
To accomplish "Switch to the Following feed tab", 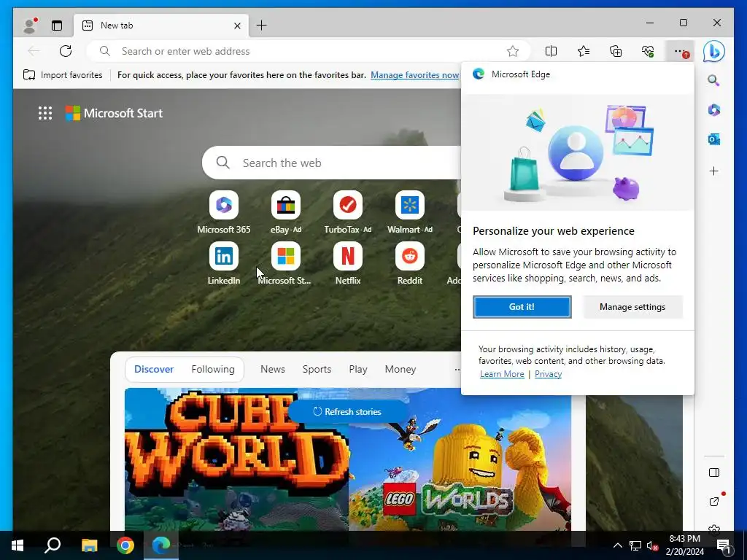I will click(x=213, y=369).
